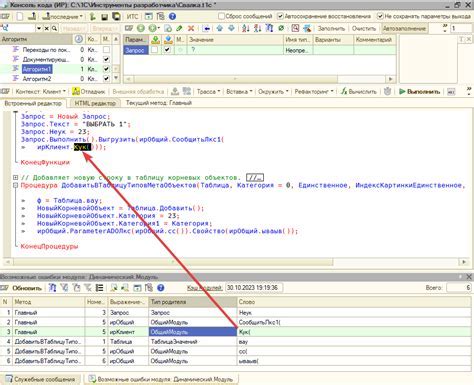Toggle checkbox in Переходы по пок.. row
474x385 pixels.
106,50
